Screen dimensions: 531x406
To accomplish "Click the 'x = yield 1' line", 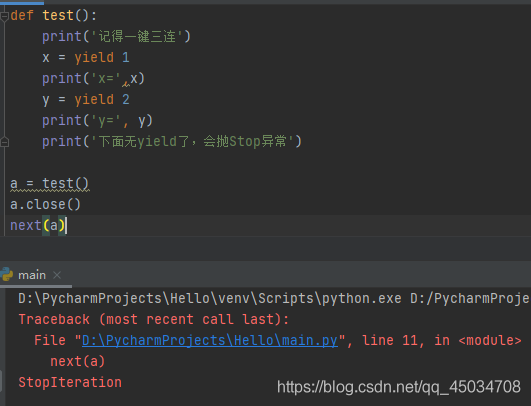I will 86,58.
